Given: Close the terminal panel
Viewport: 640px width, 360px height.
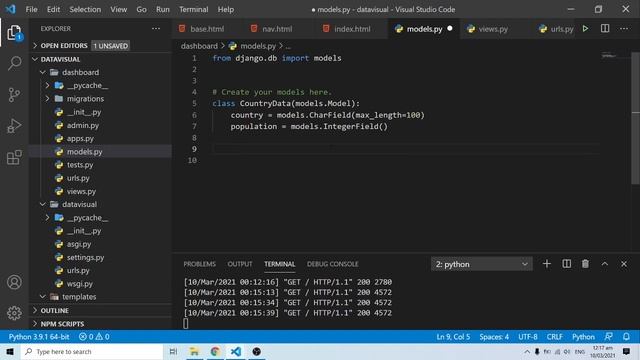Looking at the screenshot, I should pyautogui.click(x=624, y=264).
